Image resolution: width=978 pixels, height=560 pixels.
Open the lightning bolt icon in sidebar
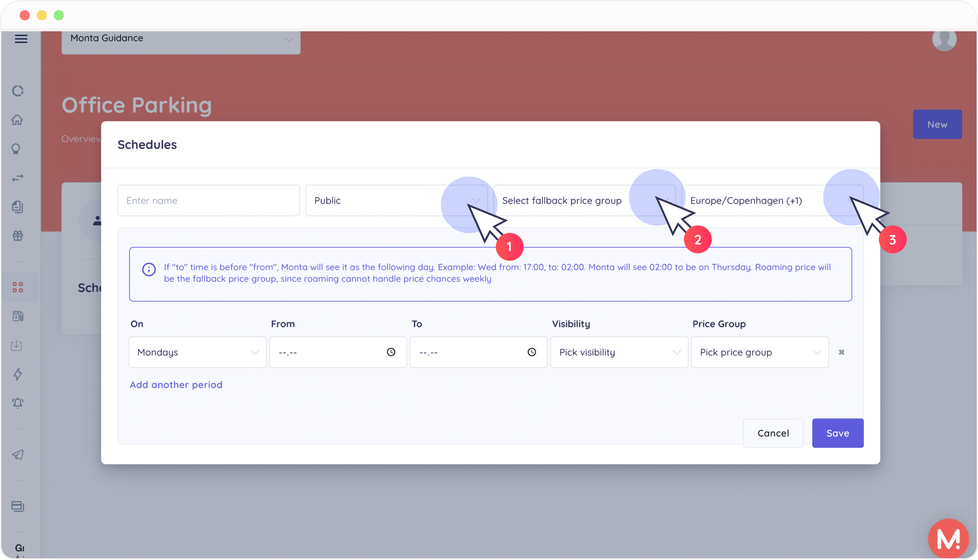pos(18,374)
